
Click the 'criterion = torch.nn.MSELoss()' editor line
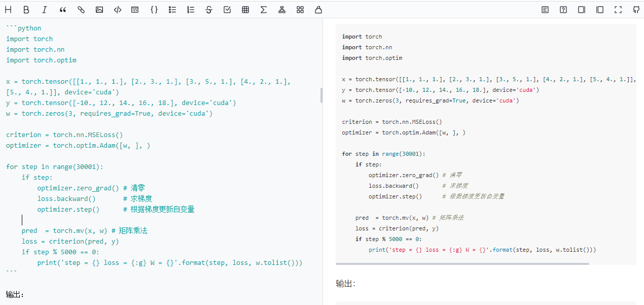click(64, 134)
